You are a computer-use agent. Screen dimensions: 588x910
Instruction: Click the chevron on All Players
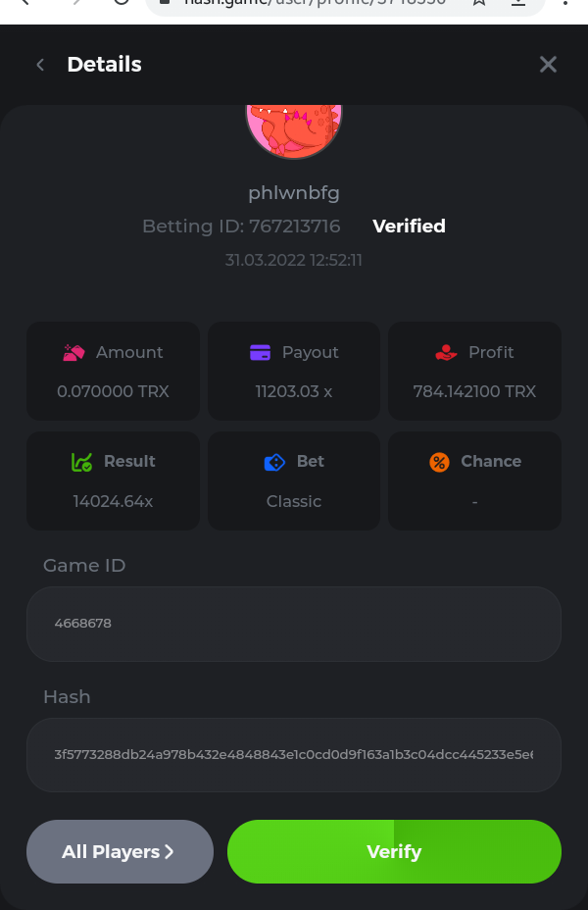coord(170,851)
